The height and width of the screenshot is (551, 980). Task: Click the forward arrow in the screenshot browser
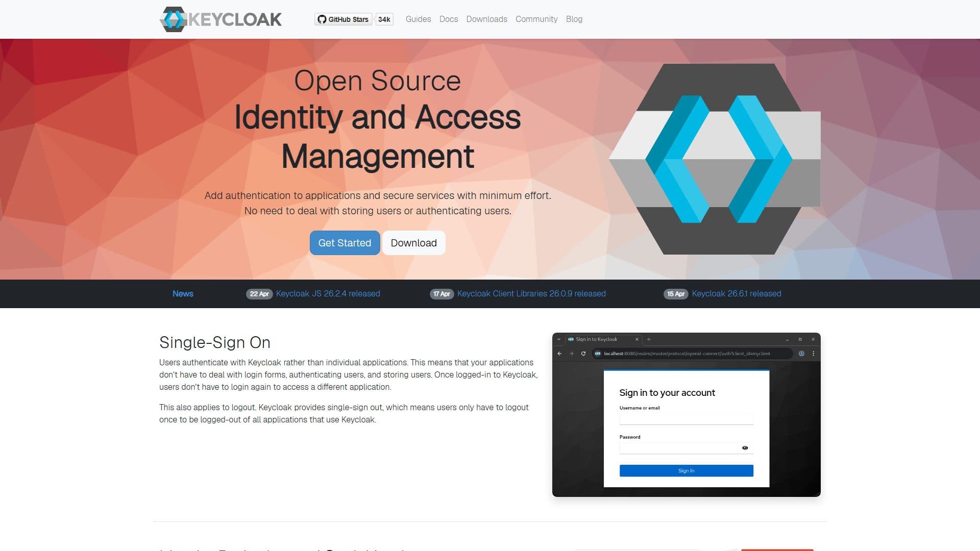[x=571, y=354]
